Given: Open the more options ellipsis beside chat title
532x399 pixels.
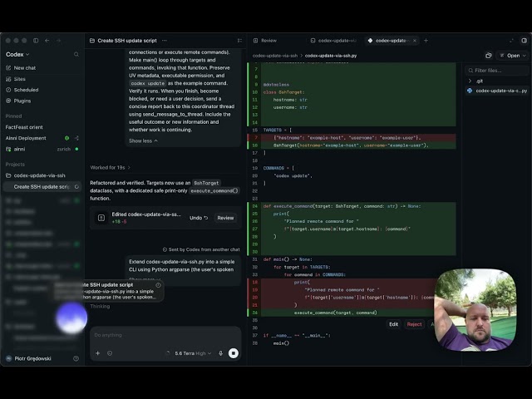Looking at the screenshot, I should click(165, 41).
